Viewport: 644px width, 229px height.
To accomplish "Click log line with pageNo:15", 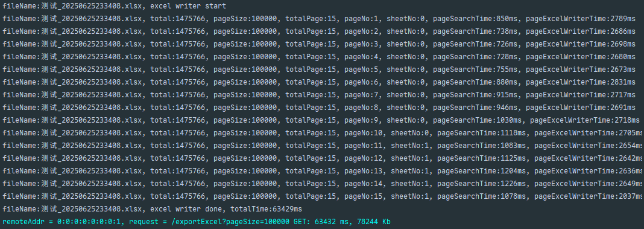I will coord(323,197).
